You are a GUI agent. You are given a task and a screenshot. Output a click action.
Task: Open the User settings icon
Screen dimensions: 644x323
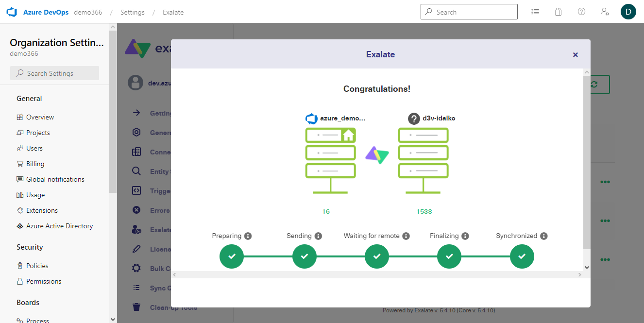click(x=605, y=12)
